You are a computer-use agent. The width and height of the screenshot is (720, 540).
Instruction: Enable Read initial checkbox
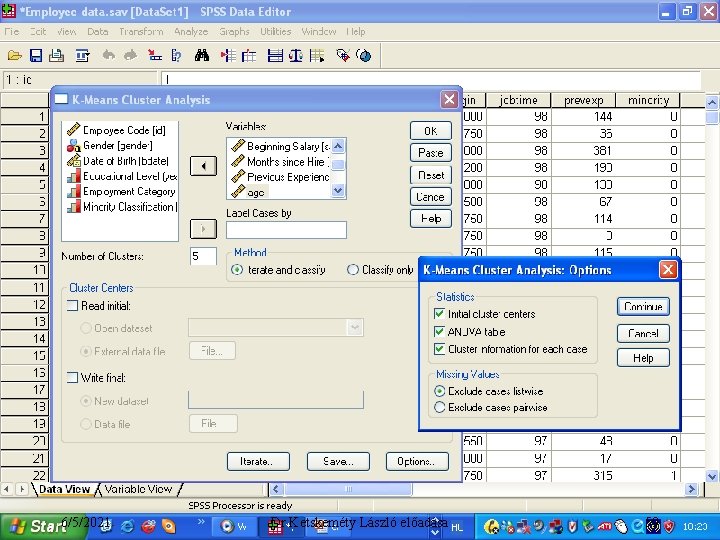[73, 306]
